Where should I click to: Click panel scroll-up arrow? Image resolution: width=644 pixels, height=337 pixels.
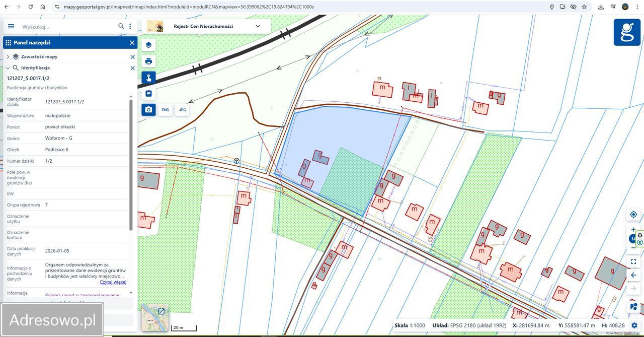tap(131, 96)
